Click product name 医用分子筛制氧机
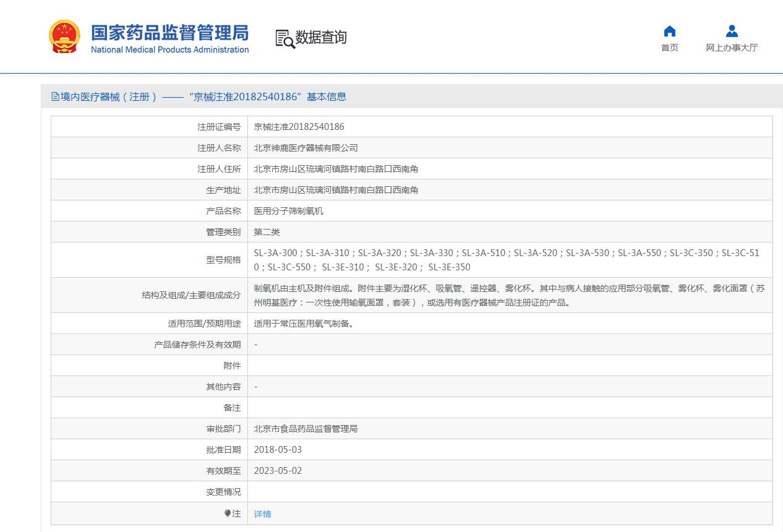The height and width of the screenshot is (532, 783). 288,211
